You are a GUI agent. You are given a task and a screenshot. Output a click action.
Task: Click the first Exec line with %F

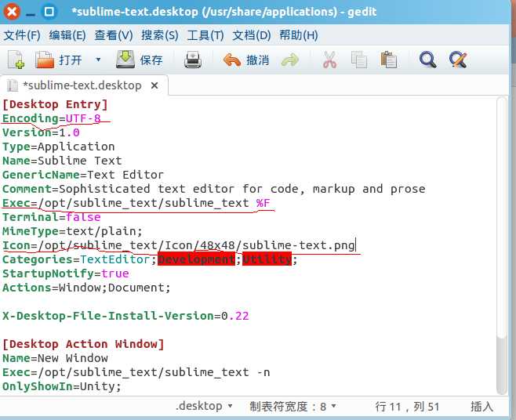pyautogui.click(x=136, y=203)
